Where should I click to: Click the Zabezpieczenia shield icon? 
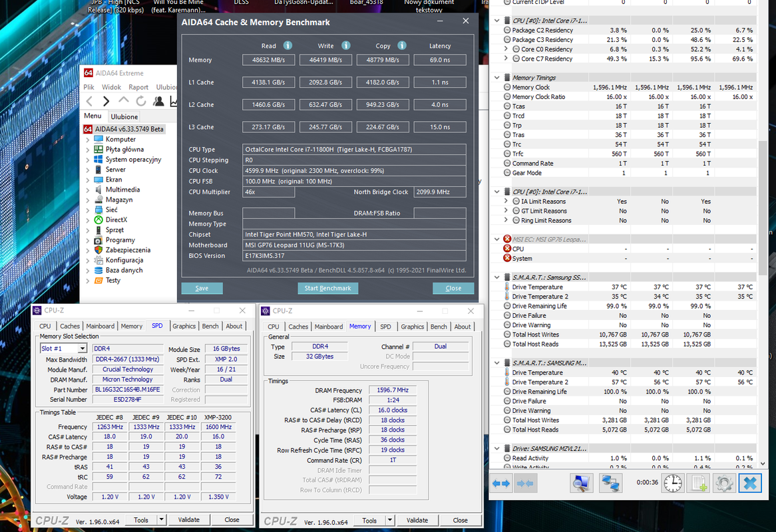coord(98,250)
